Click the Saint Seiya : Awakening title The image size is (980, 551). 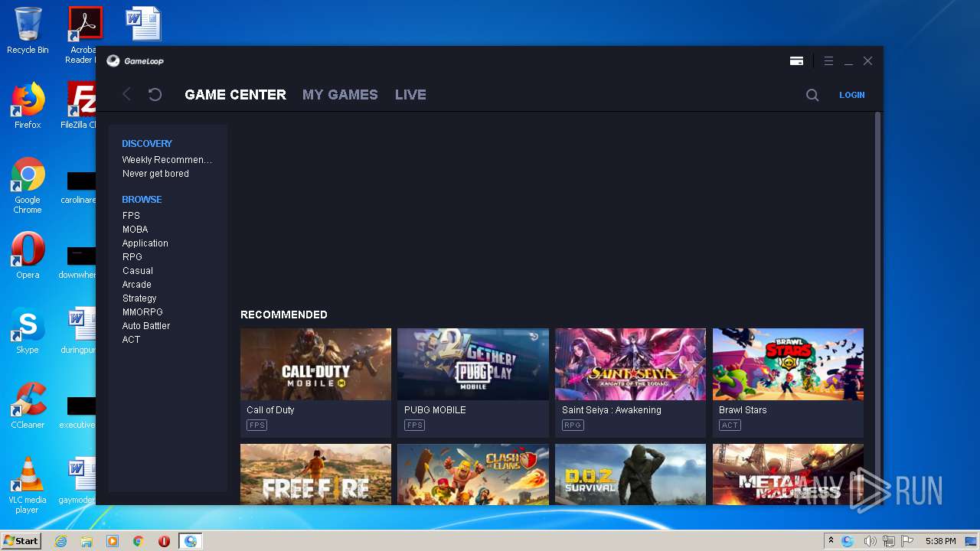click(611, 410)
